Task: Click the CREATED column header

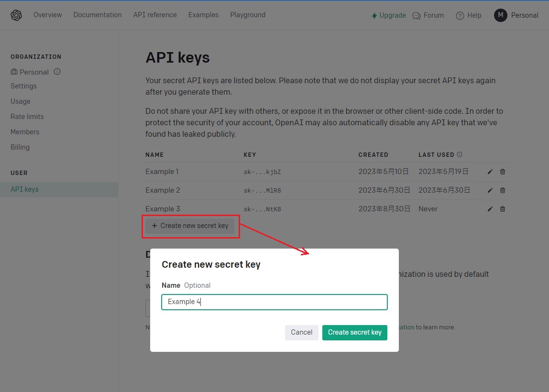Action: click(x=373, y=155)
